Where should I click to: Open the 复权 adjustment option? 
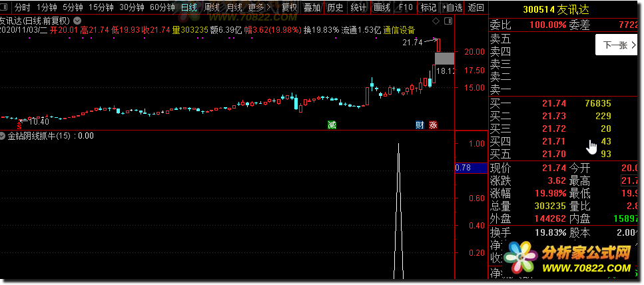(289, 7)
